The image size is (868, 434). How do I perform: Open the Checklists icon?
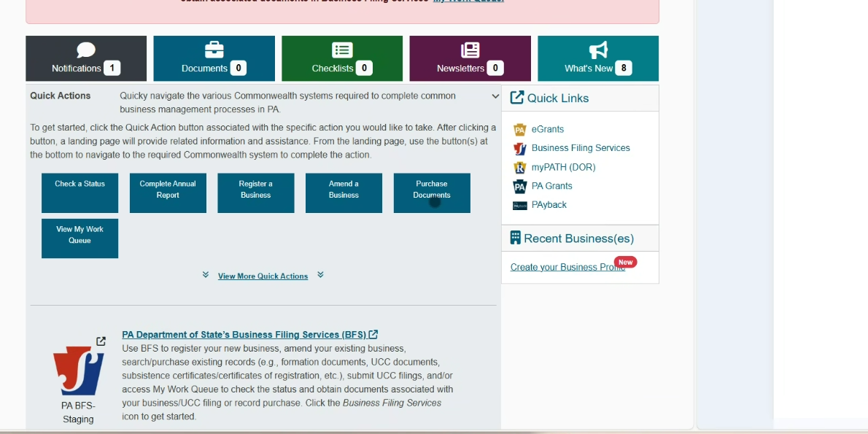point(341,50)
